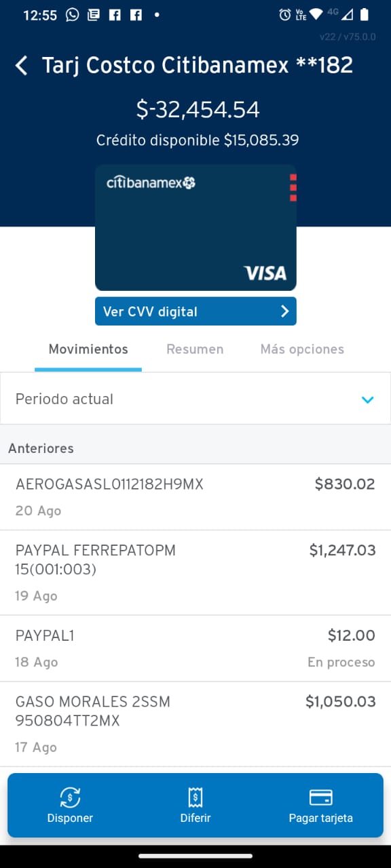Screen dimensions: 391x868
Task: Tap the Ver CVV digital button
Action: click(195, 311)
